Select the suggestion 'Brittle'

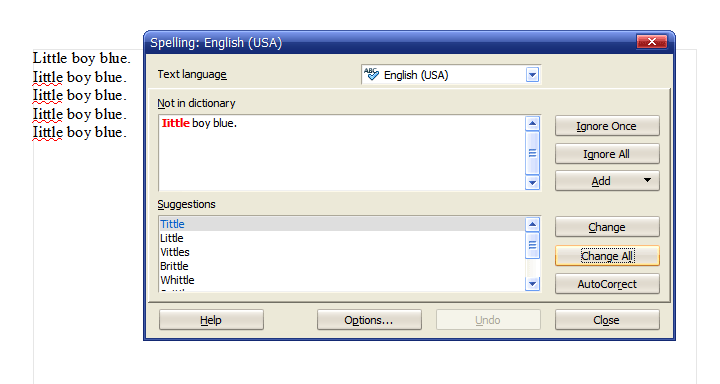pos(342,266)
